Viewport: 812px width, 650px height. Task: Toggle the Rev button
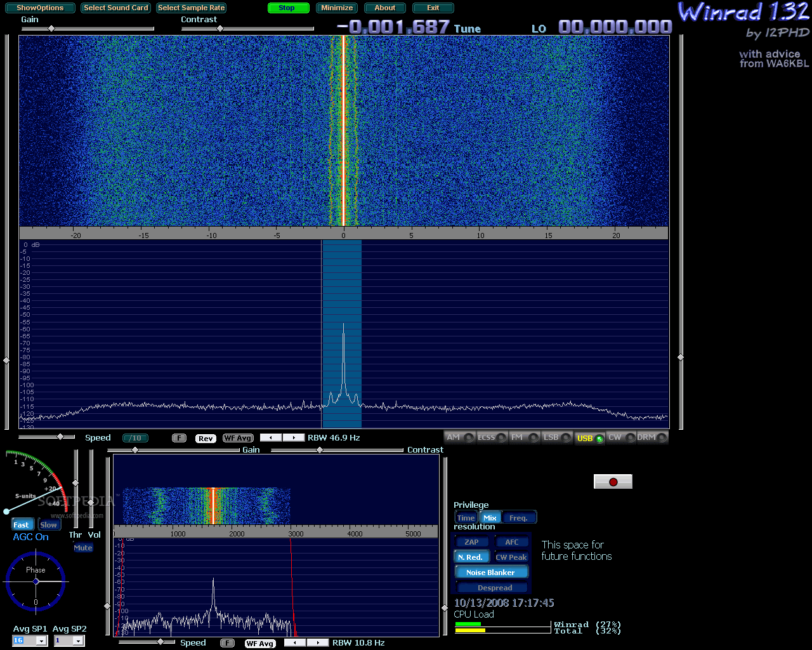(206, 439)
